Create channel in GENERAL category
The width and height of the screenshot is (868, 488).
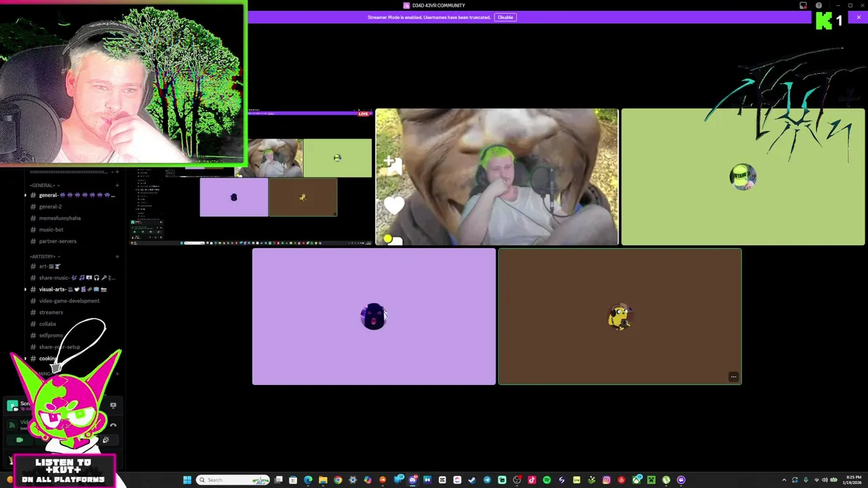coord(117,185)
